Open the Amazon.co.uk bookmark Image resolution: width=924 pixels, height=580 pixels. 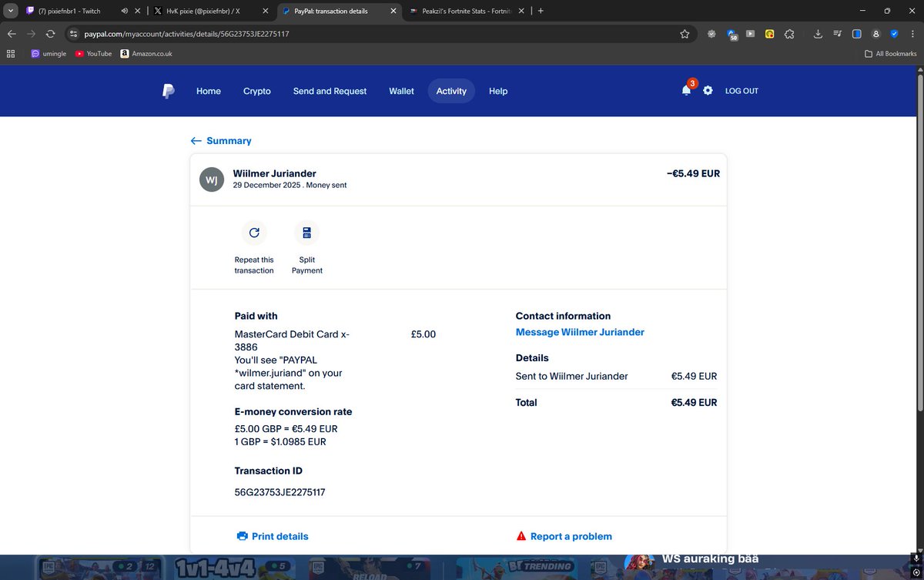[x=146, y=53]
